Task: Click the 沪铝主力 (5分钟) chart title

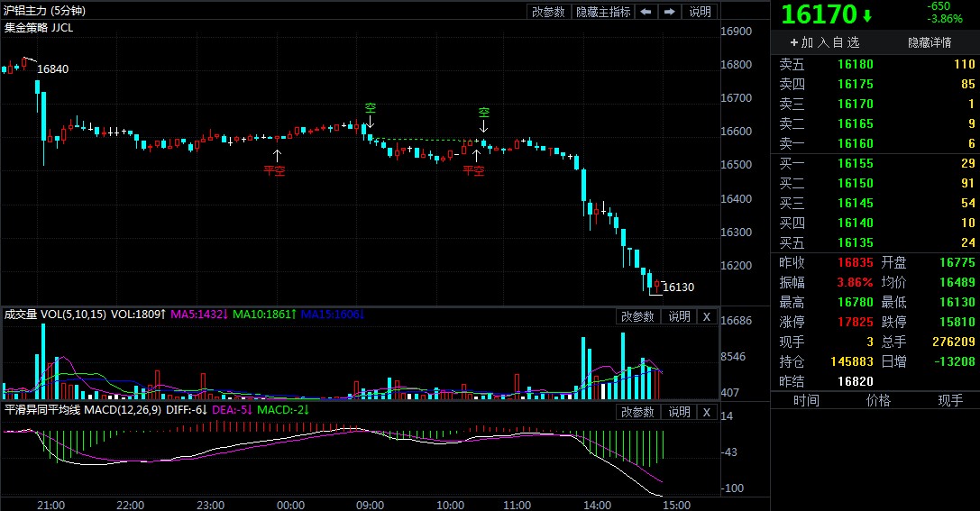Action: (x=44, y=11)
